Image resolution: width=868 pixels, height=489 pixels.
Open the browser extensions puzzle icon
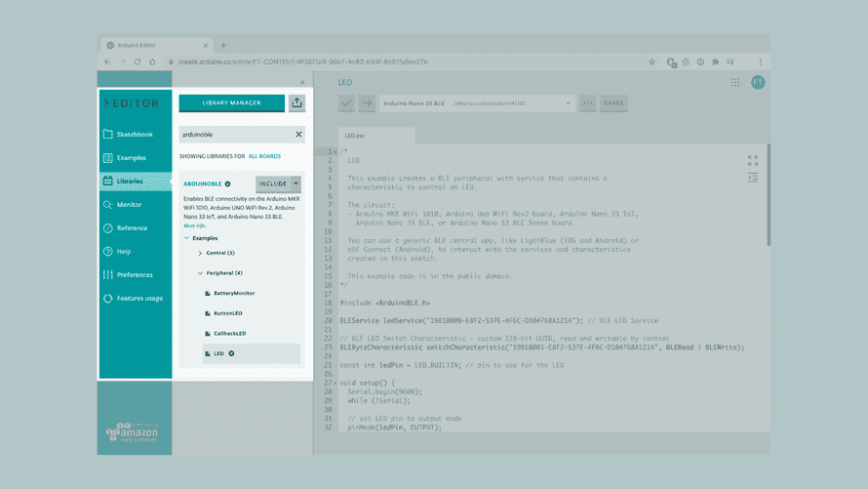coord(715,62)
